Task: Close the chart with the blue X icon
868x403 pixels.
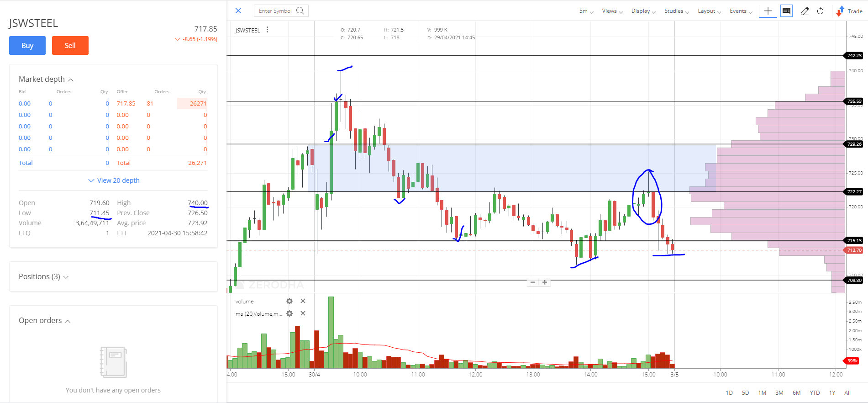Action: (x=238, y=11)
